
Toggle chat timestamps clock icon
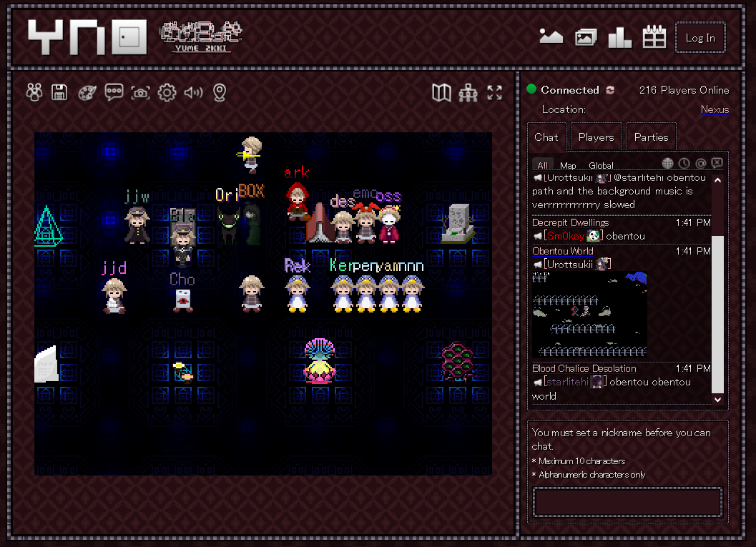pos(684,164)
